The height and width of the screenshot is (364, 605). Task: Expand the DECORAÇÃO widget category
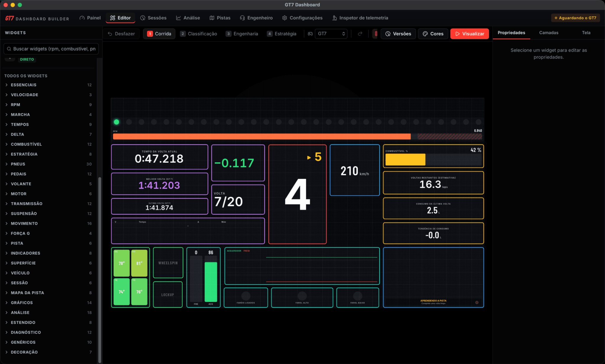click(48, 352)
